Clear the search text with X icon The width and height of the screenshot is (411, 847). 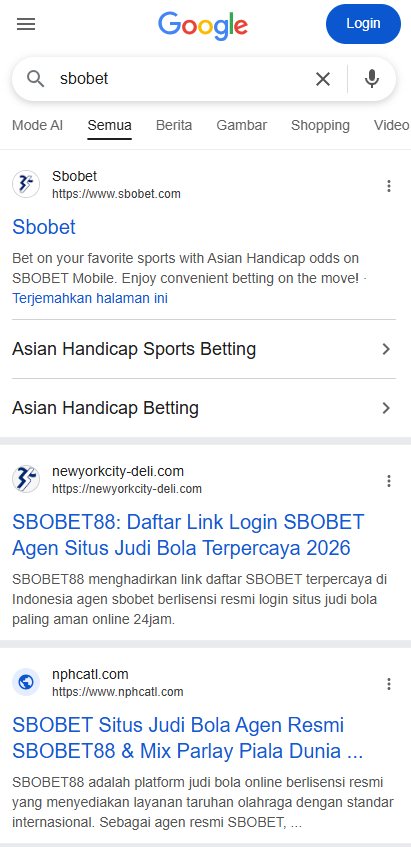pos(323,79)
